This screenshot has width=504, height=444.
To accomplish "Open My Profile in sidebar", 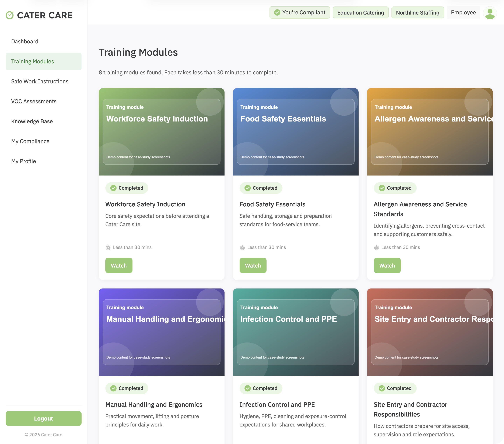I will click(x=43, y=161).
